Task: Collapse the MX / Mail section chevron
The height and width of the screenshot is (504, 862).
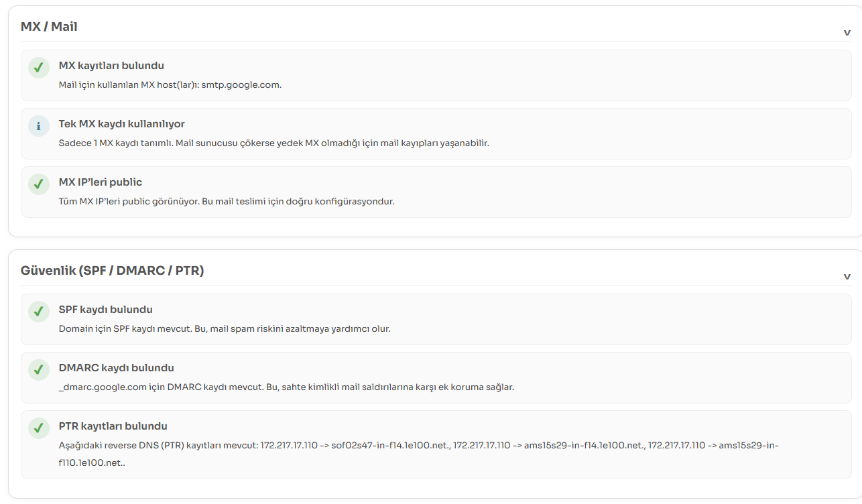Action: pos(847,32)
